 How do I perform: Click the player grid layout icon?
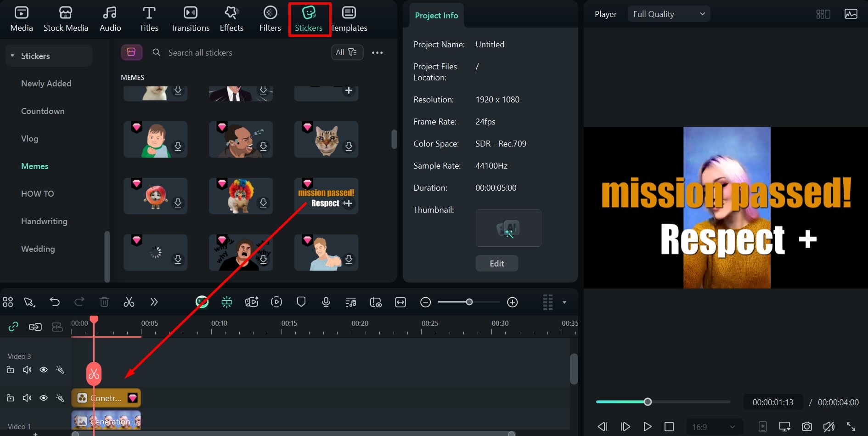pos(823,14)
